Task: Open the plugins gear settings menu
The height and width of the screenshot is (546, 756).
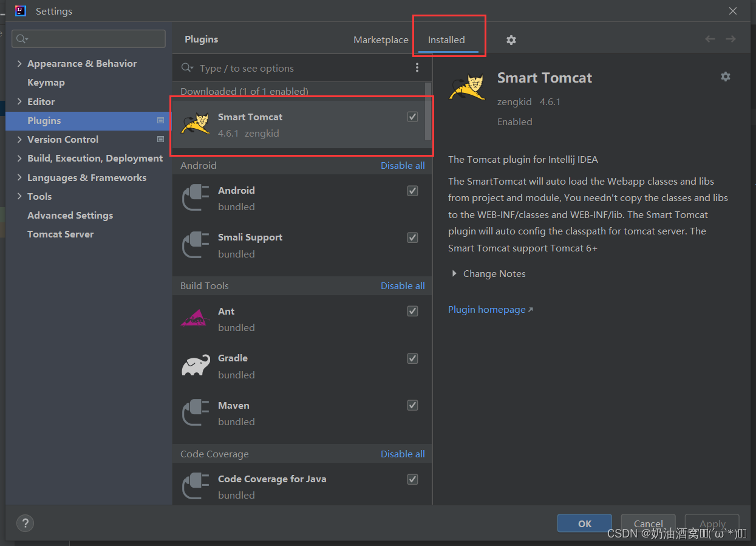Action: click(x=511, y=40)
